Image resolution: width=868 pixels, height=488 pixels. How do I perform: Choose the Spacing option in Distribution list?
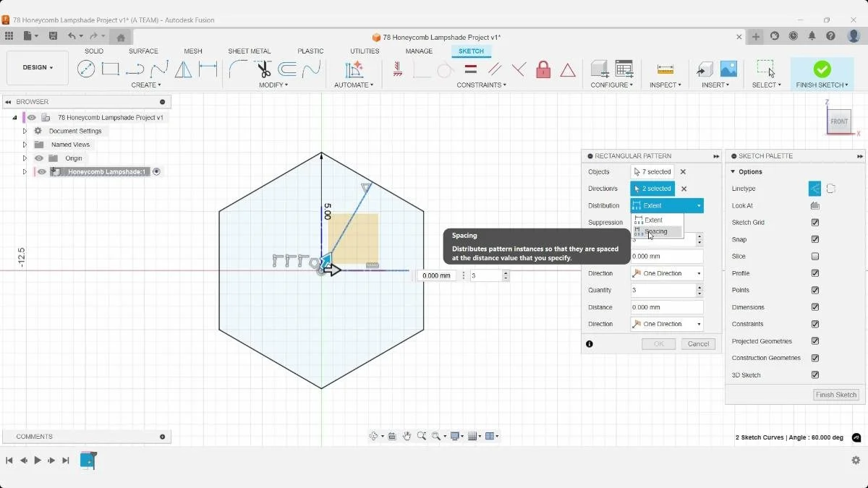click(x=657, y=231)
